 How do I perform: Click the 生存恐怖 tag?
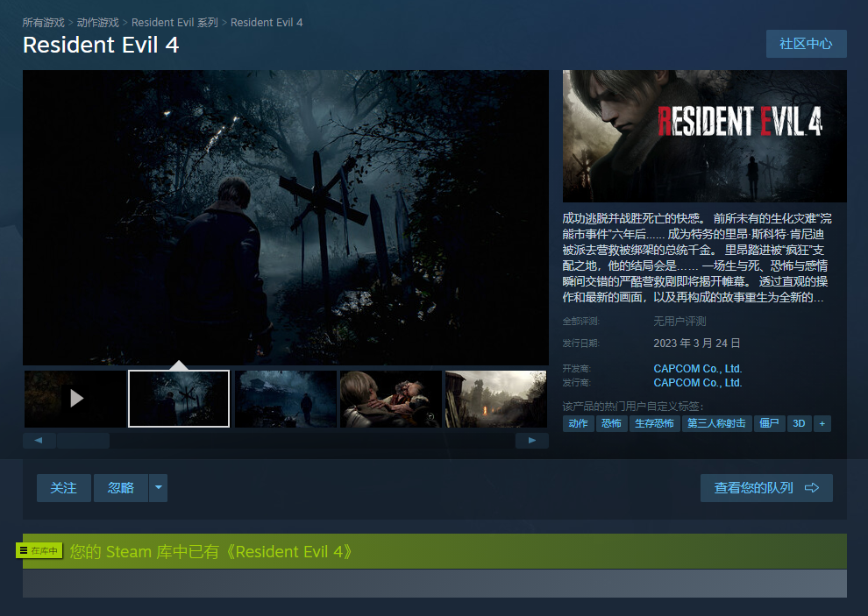coord(654,423)
